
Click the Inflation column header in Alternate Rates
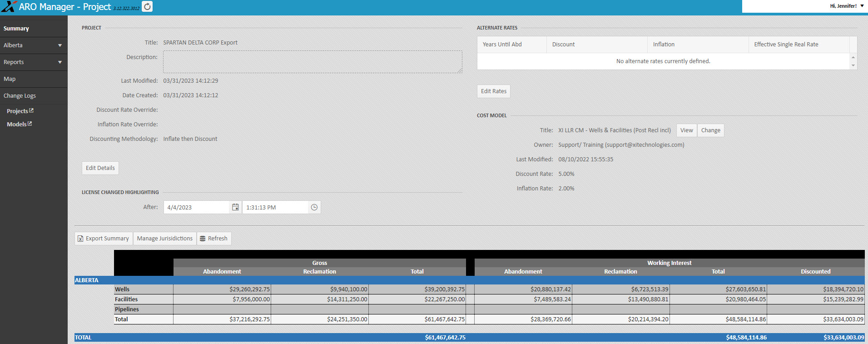pyautogui.click(x=698, y=45)
